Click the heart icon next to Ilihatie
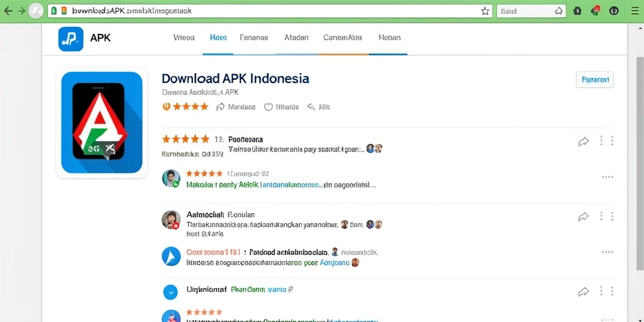The height and width of the screenshot is (322, 644). point(268,107)
